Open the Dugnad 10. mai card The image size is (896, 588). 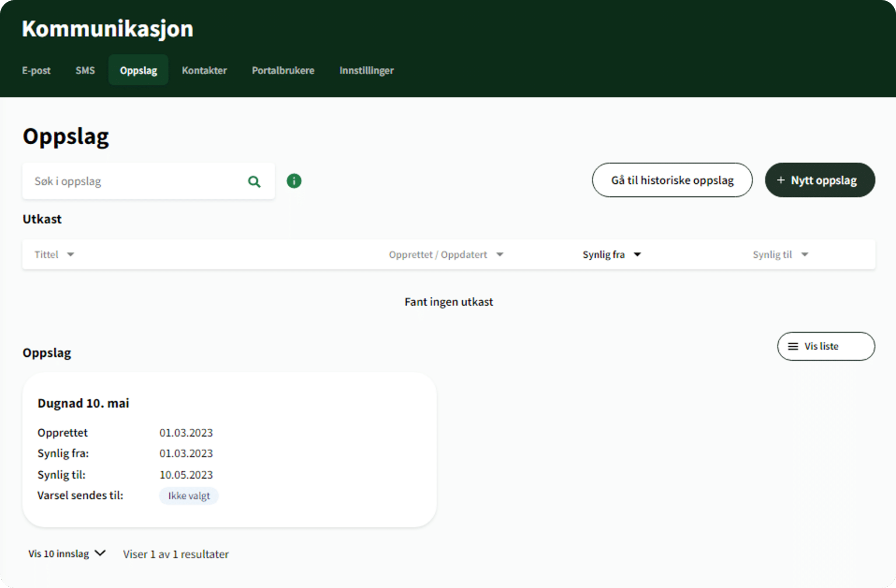(229, 449)
